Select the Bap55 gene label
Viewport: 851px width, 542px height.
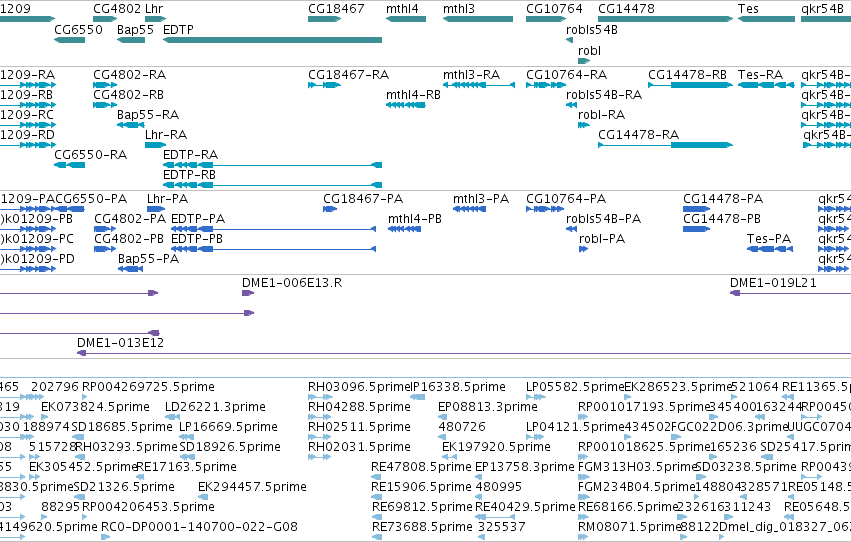click(x=135, y=29)
